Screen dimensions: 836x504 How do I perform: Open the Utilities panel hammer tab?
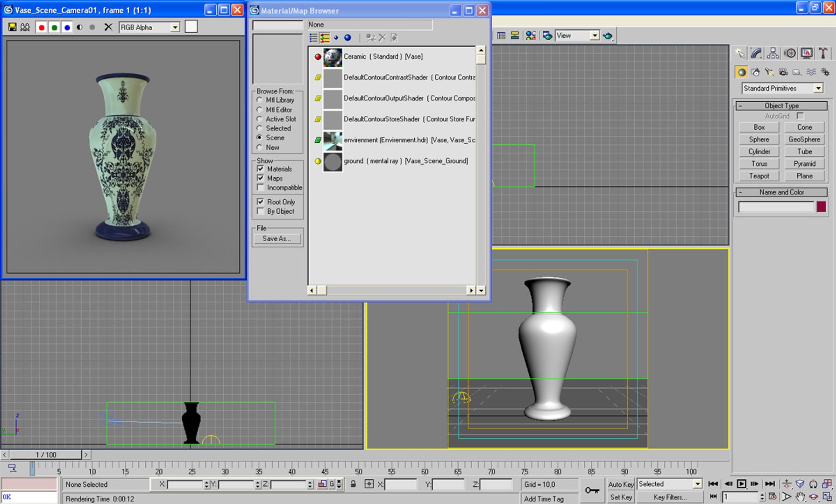tap(823, 54)
